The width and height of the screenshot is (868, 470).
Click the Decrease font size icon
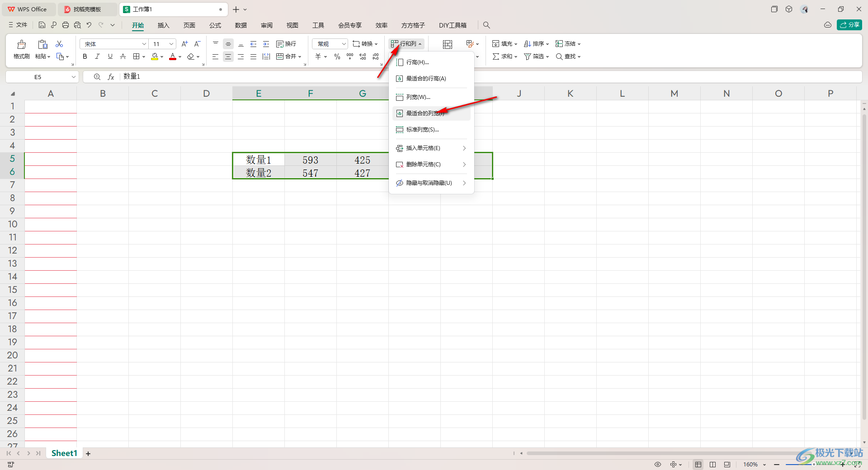[x=197, y=44]
